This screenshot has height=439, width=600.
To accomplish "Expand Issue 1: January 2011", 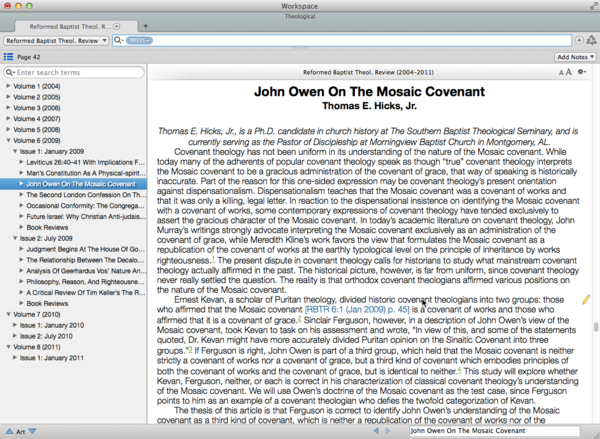I will [x=15, y=357].
